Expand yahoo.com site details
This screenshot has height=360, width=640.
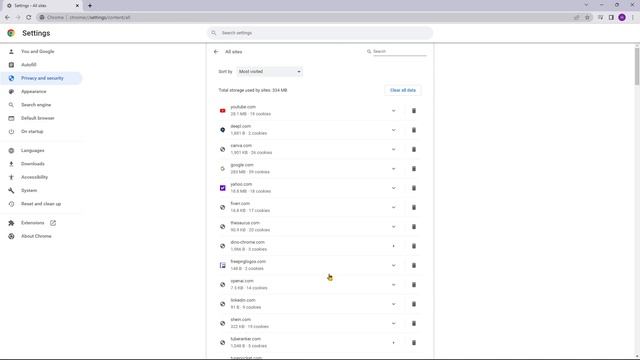[393, 188]
